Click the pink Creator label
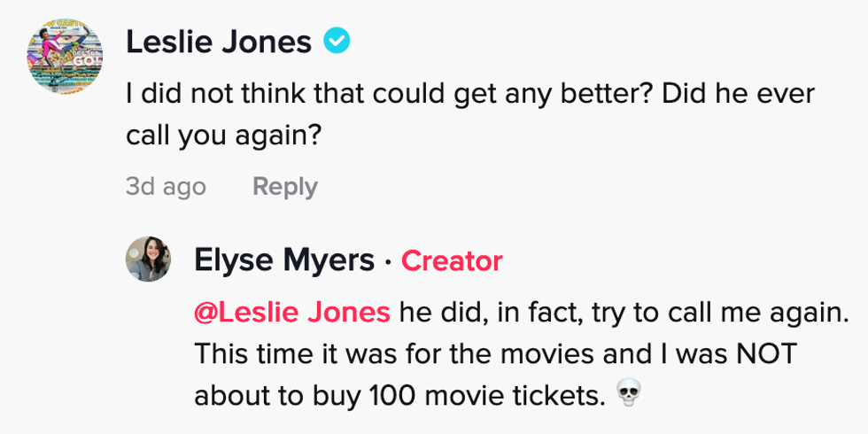868x434 pixels. (x=452, y=260)
